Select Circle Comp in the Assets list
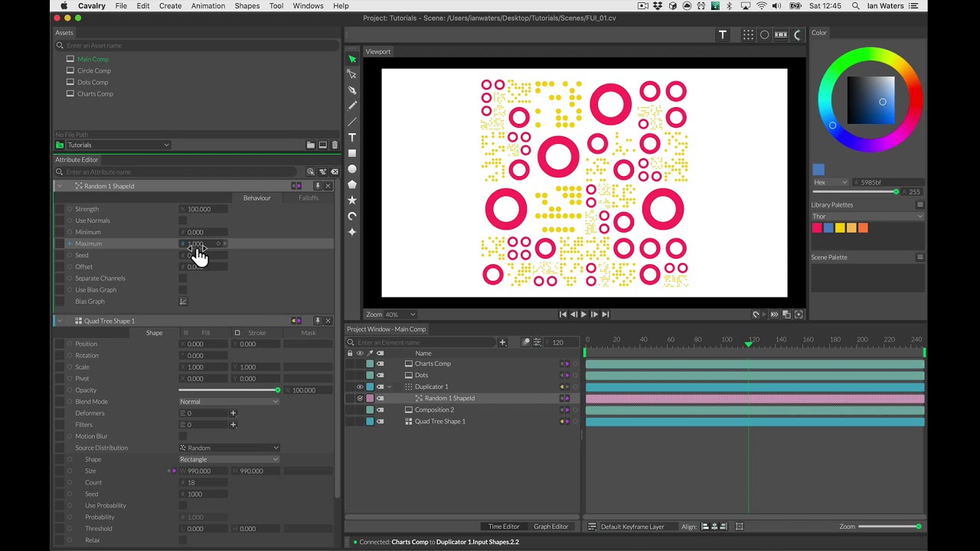The height and width of the screenshot is (551, 980). pyautogui.click(x=93, y=70)
